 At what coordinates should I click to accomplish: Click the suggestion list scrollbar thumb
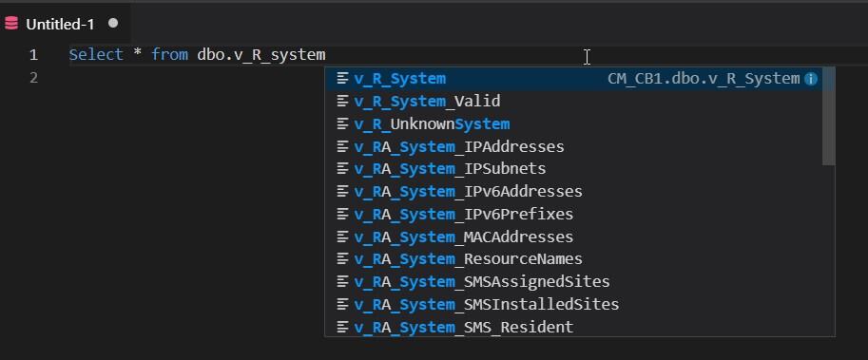[x=828, y=116]
